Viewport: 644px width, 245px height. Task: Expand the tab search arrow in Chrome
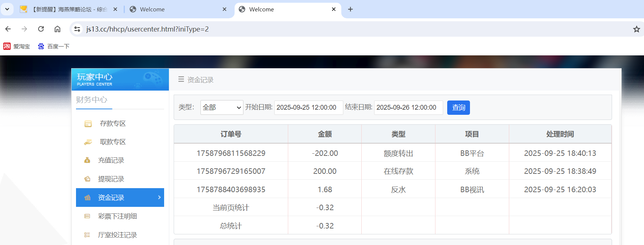[x=7, y=9]
